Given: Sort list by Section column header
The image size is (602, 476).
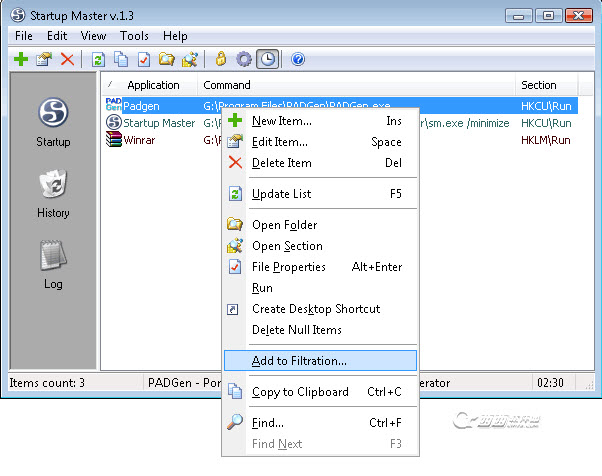Looking at the screenshot, I should pyautogui.click(x=538, y=85).
